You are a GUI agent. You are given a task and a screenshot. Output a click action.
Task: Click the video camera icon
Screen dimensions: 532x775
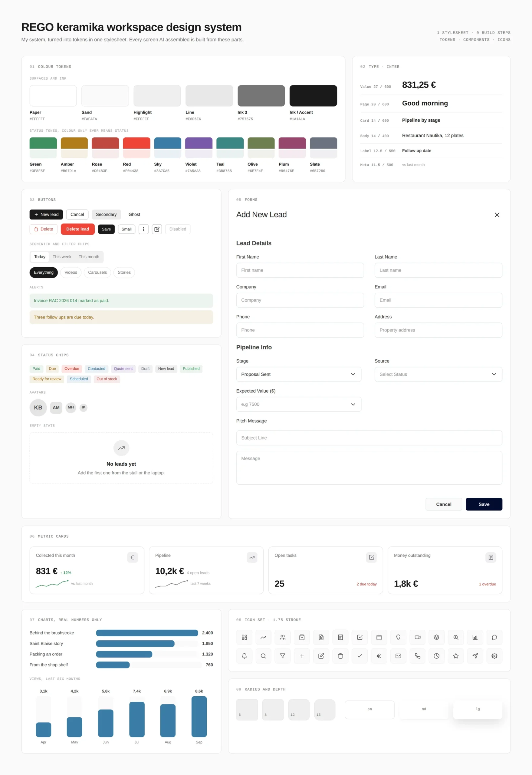pyautogui.click(x=417, y=637)
